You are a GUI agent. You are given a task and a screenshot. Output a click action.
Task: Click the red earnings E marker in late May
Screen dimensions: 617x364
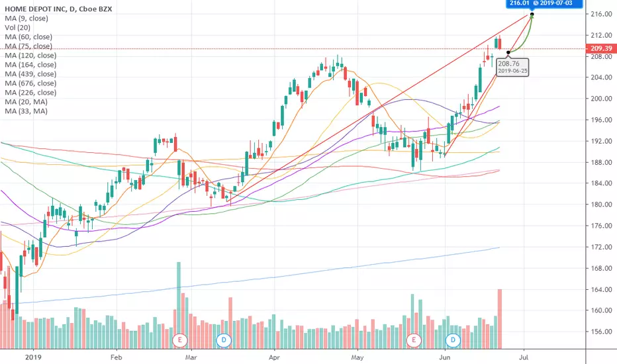click(414, 340)
